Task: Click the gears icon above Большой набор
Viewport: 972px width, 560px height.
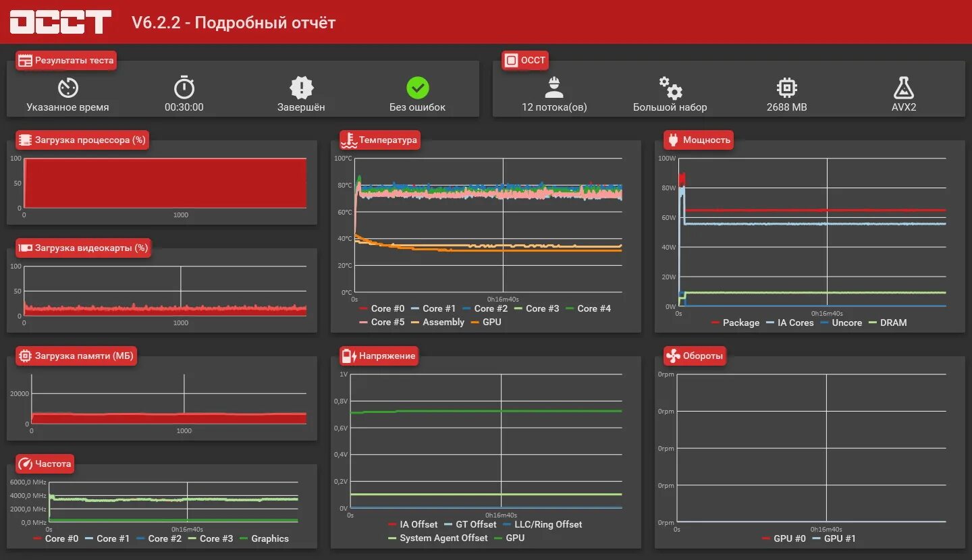Action: [x=670, y=88]
